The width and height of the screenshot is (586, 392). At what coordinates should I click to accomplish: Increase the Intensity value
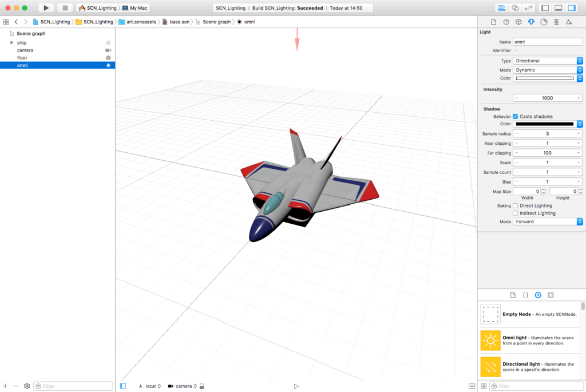(579, 98)
